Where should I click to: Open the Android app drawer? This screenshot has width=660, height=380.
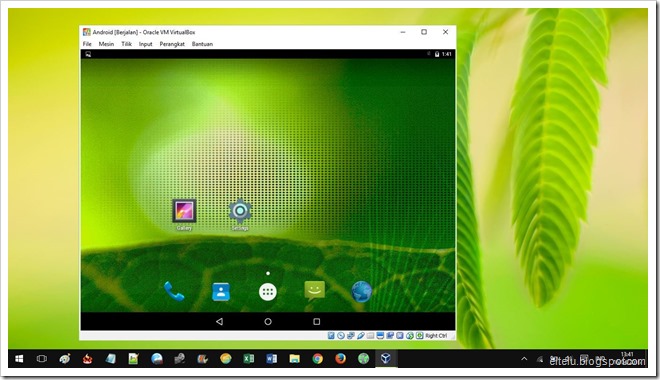[268, 292]
